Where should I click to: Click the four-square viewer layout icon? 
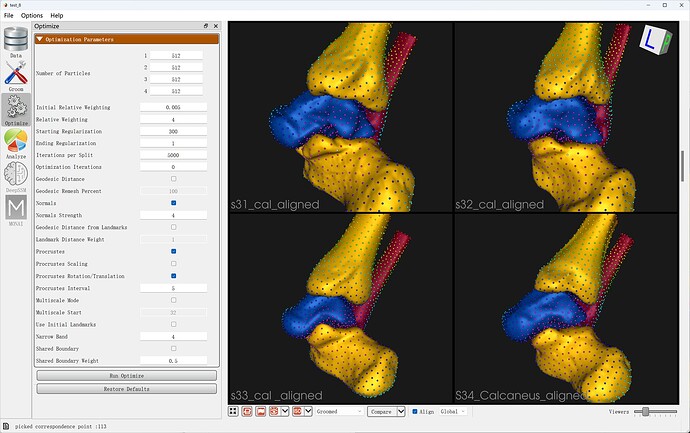pos(233,411)
